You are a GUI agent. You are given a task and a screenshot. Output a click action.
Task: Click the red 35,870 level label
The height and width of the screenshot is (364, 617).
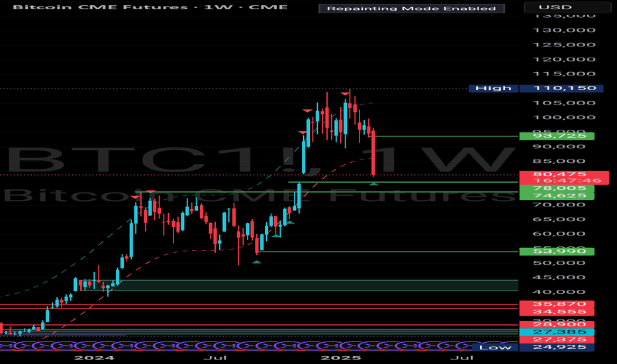(x=557, y=304)
